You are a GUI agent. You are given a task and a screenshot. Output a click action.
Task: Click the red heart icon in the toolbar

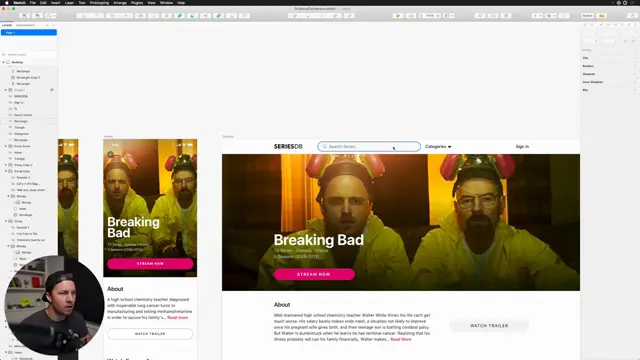[x=507, y=16]
